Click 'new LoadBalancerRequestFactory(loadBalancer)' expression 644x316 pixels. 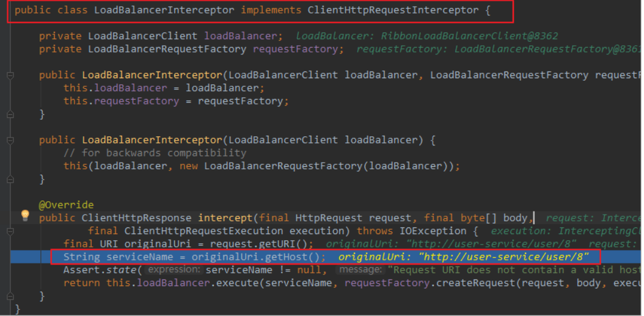[317, 166]
